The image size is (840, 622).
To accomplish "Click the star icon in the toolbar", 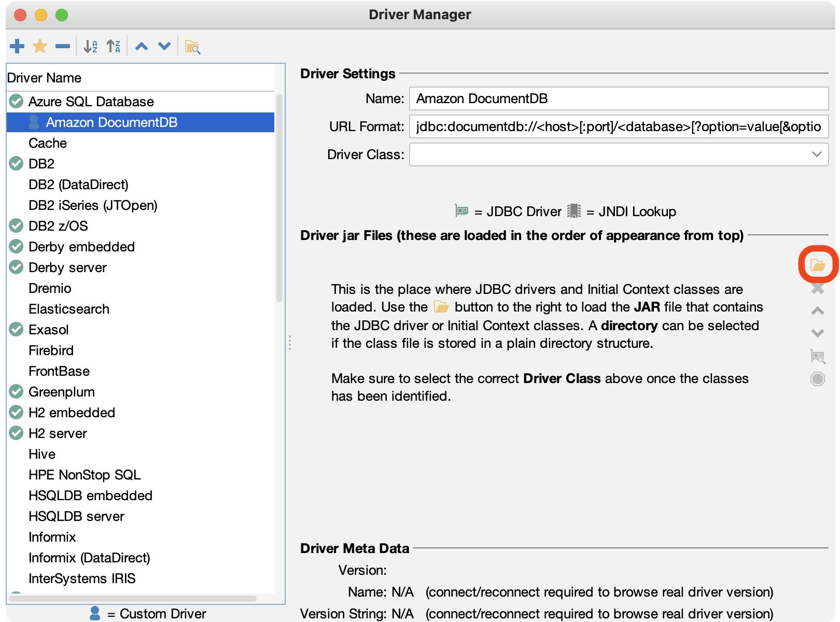I will [x=40, y=47].
